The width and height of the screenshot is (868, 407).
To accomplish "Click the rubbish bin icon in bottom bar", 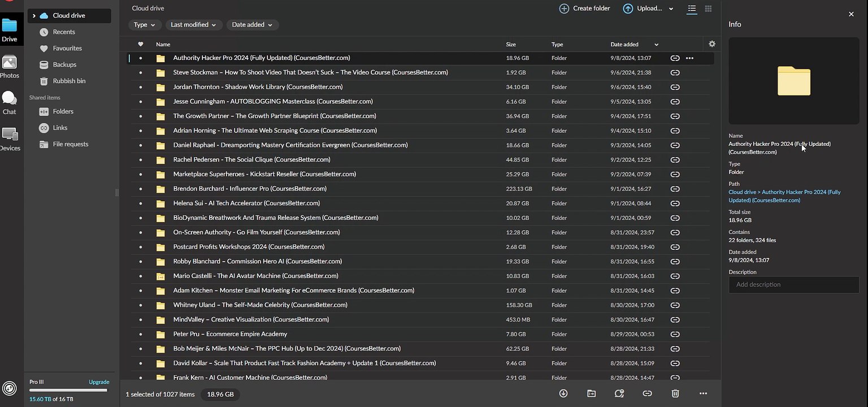I will click(675, 393).
